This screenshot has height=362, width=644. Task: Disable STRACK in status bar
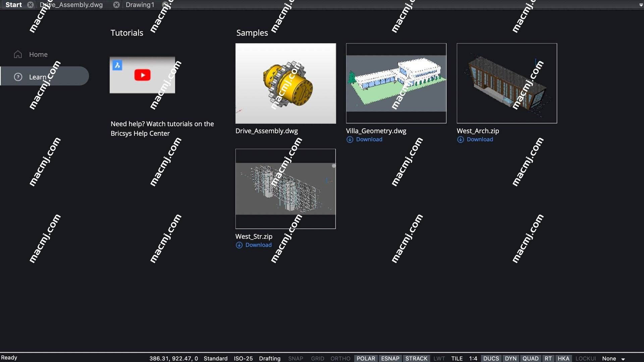click(x=416, y=358)
